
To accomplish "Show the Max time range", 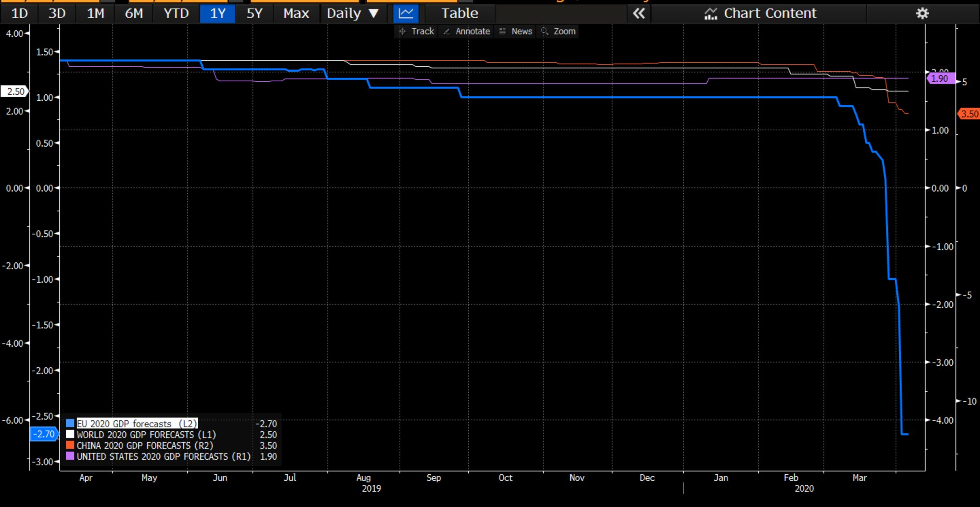I will pyautogui.click(x=296, y=13).
